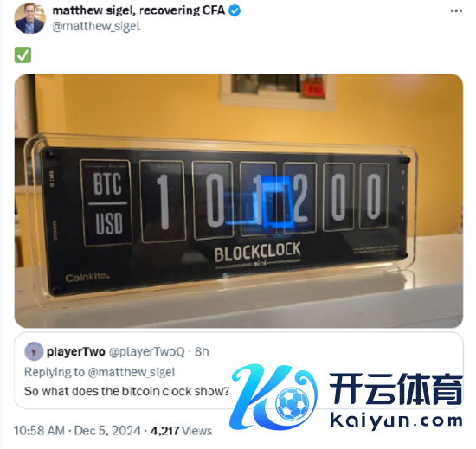Open the Blockclock photo attachment

(x=239, y=201)
